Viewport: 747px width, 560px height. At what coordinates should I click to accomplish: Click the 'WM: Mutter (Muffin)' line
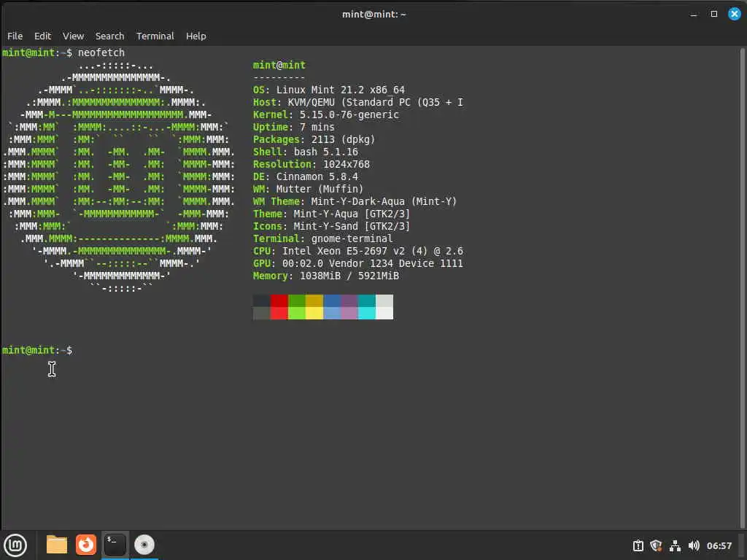[309, 189]
